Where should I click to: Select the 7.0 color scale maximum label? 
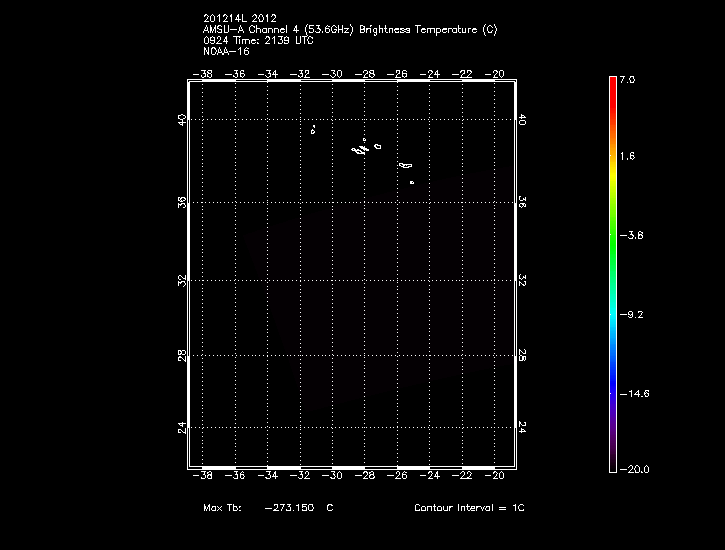(x=627, y=78)
